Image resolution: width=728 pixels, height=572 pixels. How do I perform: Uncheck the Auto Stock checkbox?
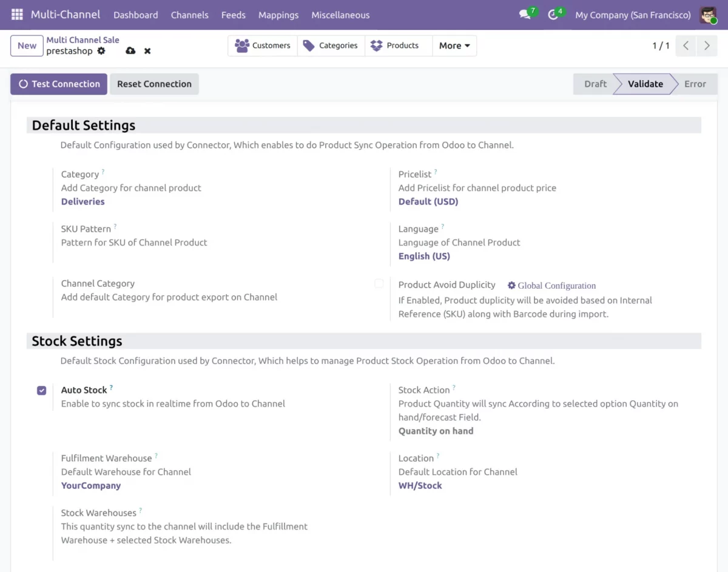(x=41, y=391)
